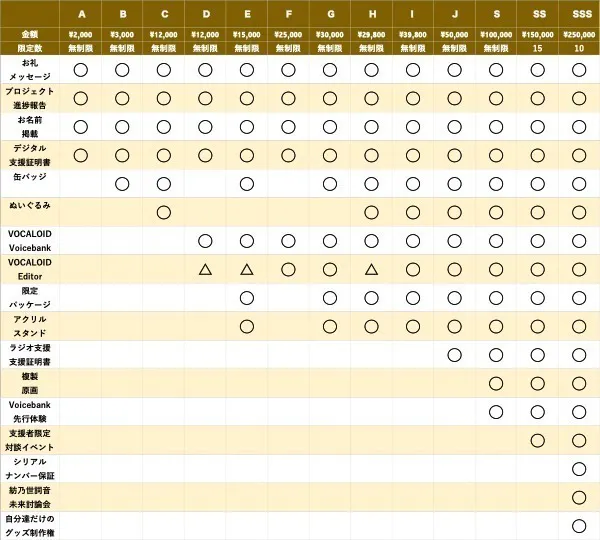Click the お礼メッセージ row label
The width and height of the screenshot is (600, 540).
[30, 69]
